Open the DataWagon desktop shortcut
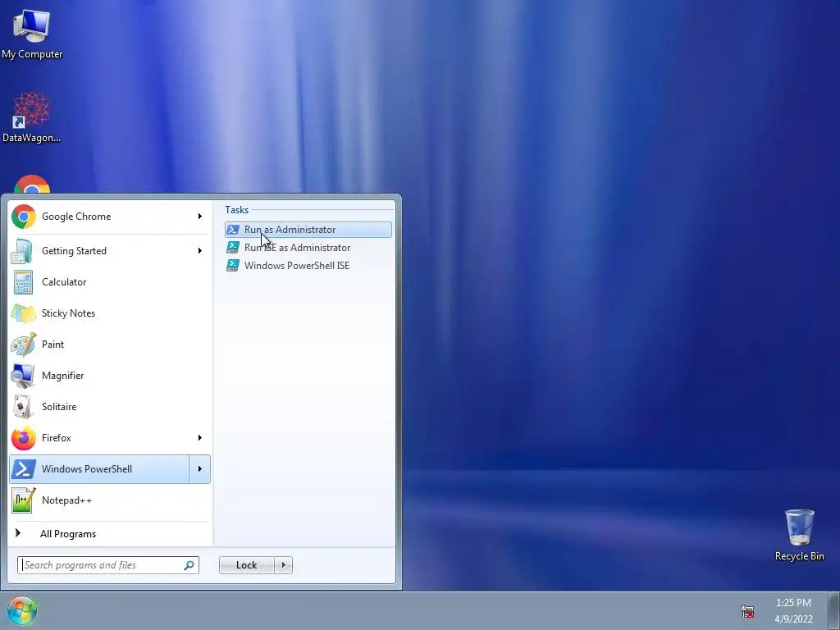840x630 pixels. (32, 116)
